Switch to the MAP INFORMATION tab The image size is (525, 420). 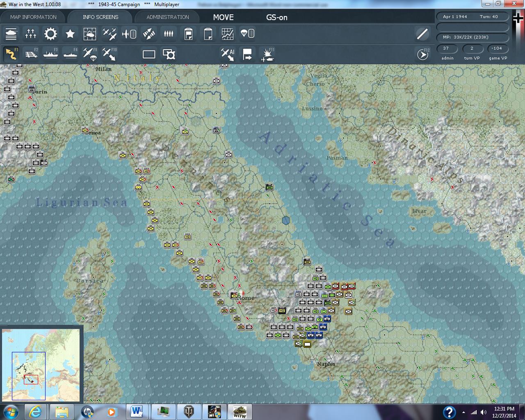click(x=33, y=17)
